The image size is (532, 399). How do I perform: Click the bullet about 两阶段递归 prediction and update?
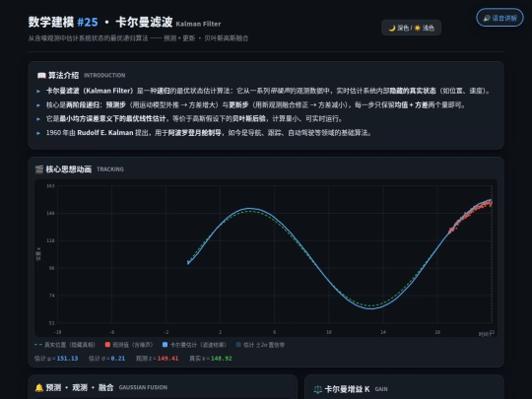[x=251, y=104]
